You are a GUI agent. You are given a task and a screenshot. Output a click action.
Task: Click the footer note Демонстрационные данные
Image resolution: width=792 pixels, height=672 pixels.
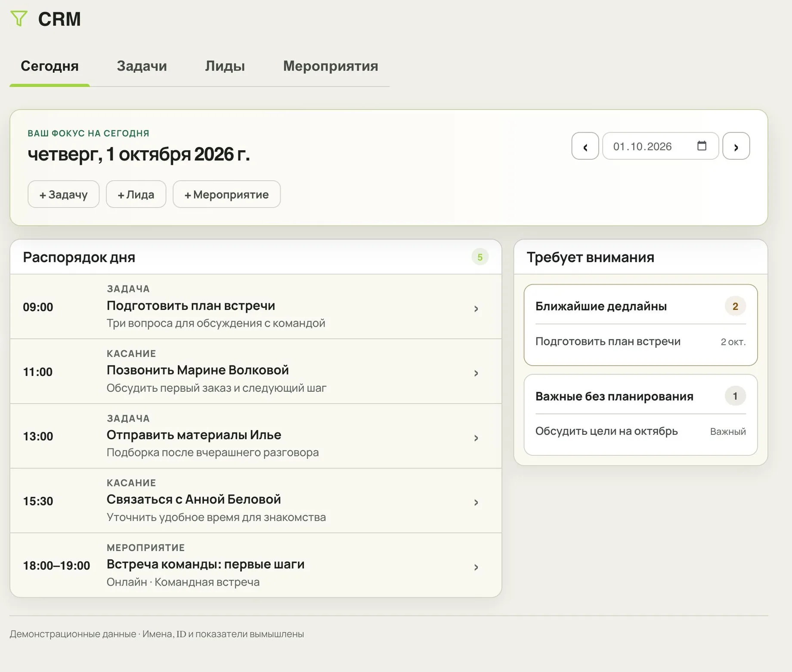point(157,634)
